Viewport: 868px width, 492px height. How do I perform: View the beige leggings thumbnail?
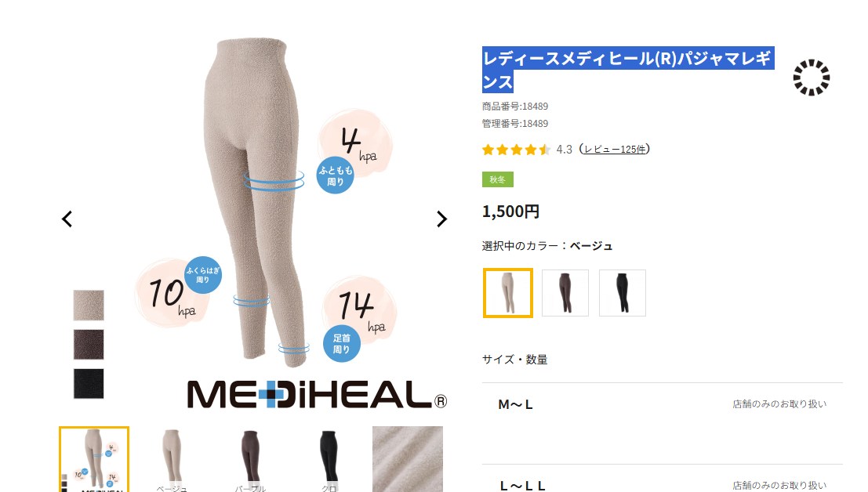(173, 459)
